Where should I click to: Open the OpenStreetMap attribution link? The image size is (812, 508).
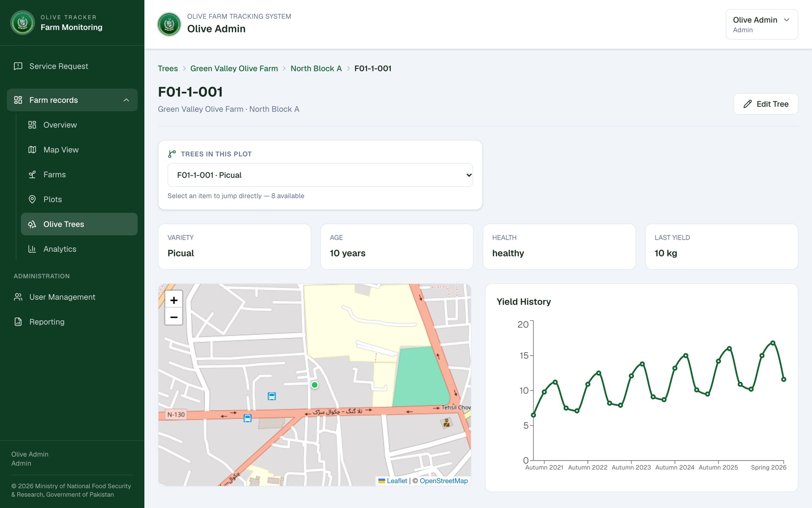pos(444,481)
